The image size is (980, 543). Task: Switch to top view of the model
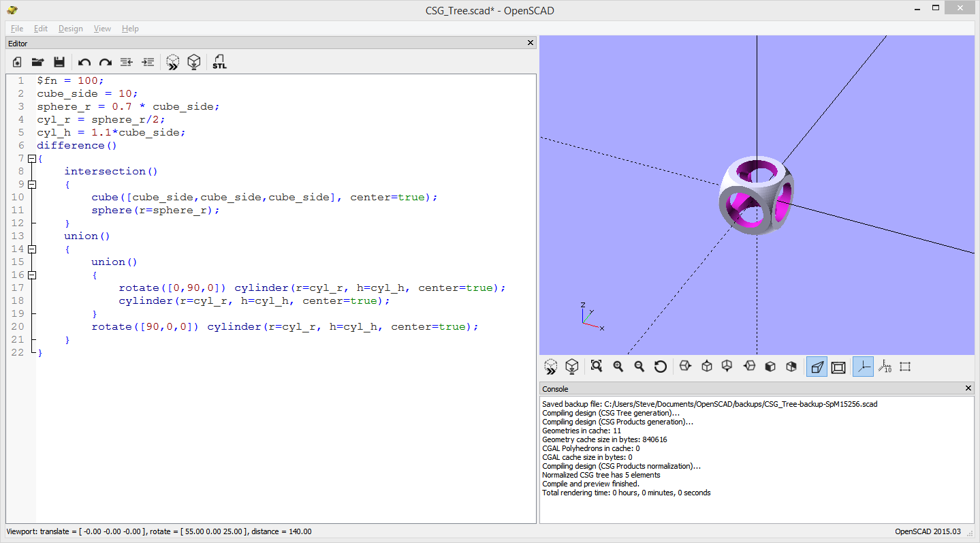coord(706,367)
